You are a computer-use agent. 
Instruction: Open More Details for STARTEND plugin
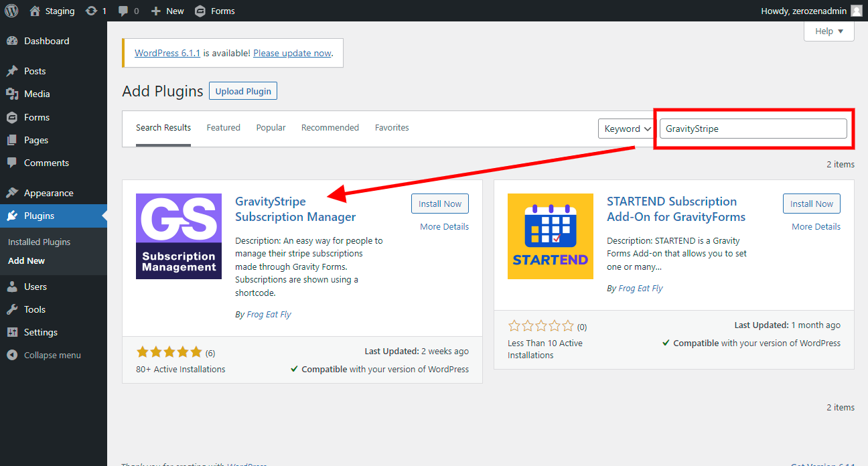pos(816,226)
